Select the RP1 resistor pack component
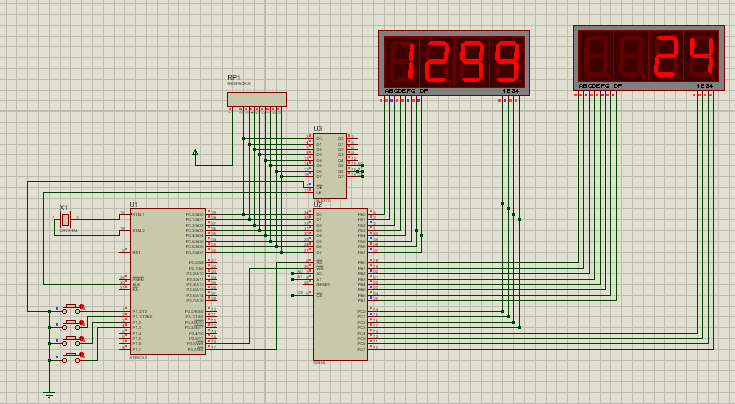The height and width of the screenshot is (404, 735). pos(257,99)
